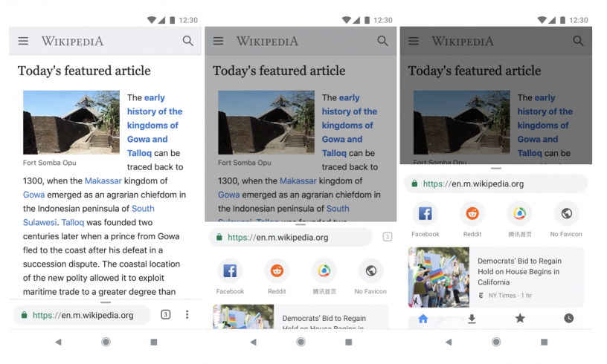The image size is (607, 364).
Task: Open the History clock icon in right phone
Action: coord(568,318)
